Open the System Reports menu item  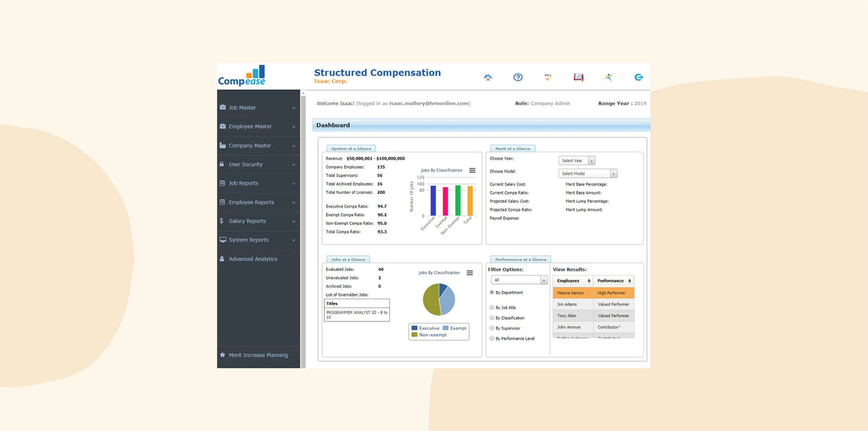point(258,240)
